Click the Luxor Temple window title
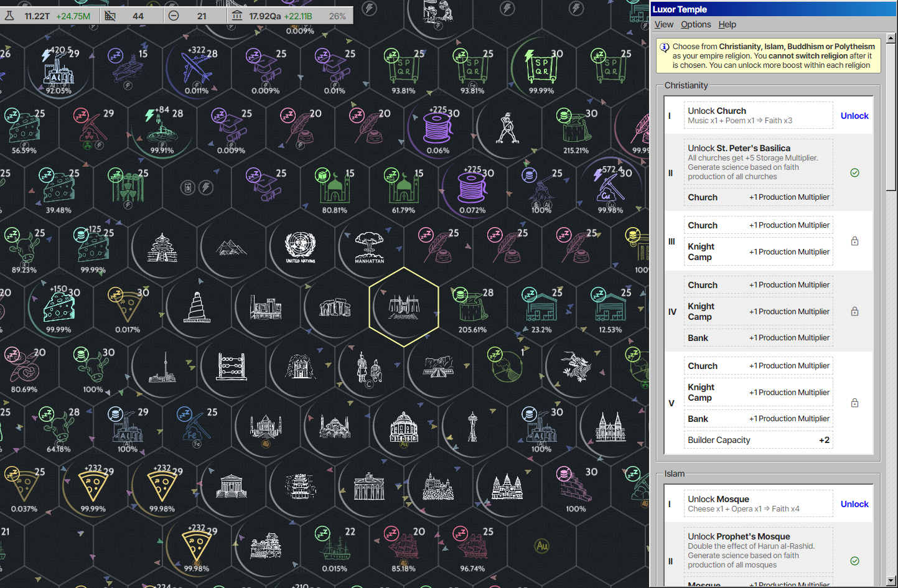 coord(680,9)
